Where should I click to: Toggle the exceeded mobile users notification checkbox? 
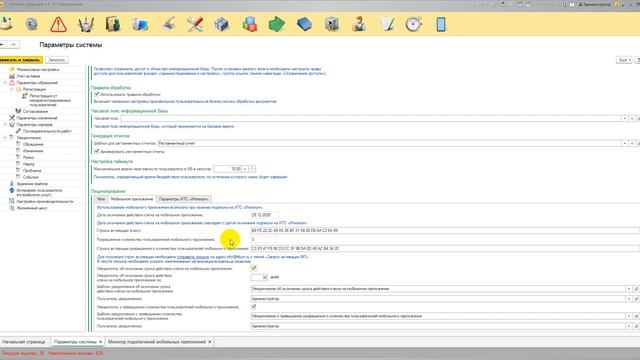[x=253, y=307]
